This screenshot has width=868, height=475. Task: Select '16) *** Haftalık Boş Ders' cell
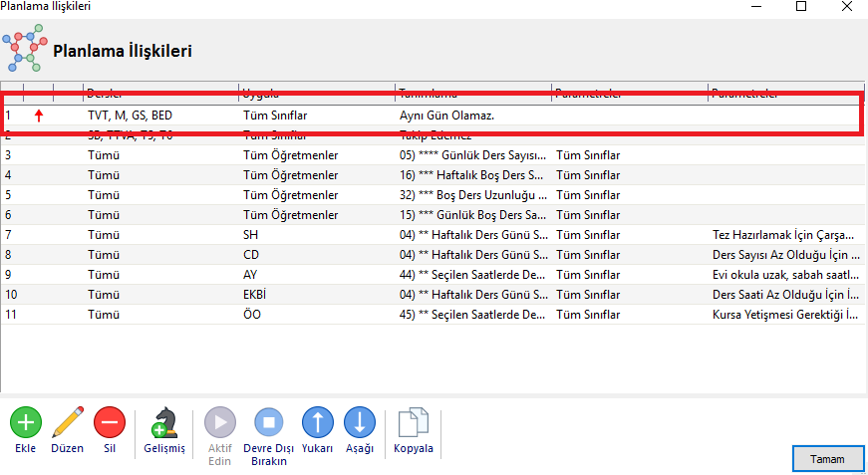coord(471,175)
